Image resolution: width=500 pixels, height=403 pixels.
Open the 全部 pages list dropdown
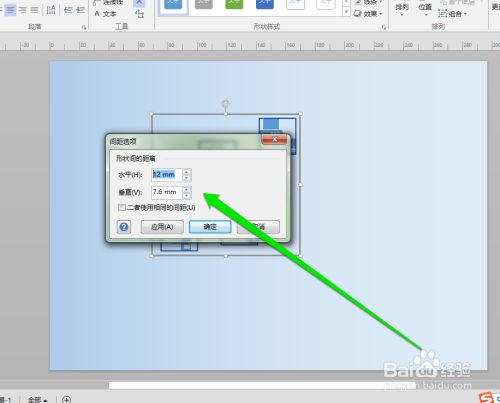pyautogui.click(x=37, y=399)
